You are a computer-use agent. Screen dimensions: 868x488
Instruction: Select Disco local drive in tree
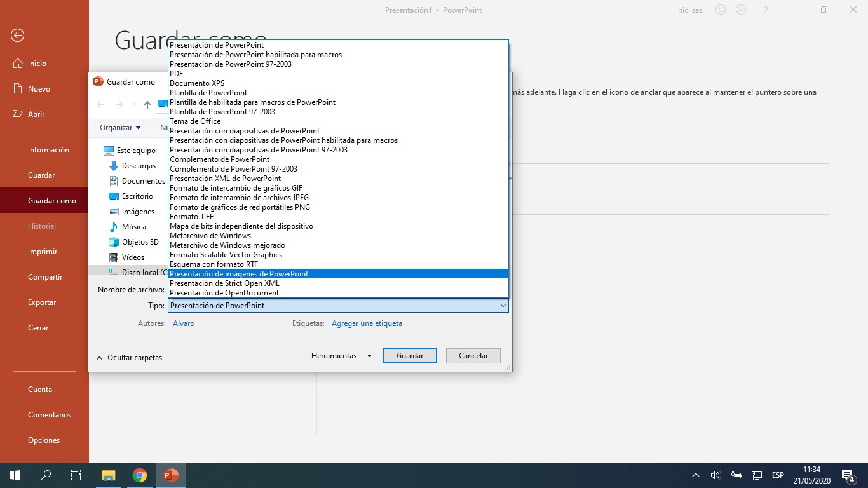137,272
